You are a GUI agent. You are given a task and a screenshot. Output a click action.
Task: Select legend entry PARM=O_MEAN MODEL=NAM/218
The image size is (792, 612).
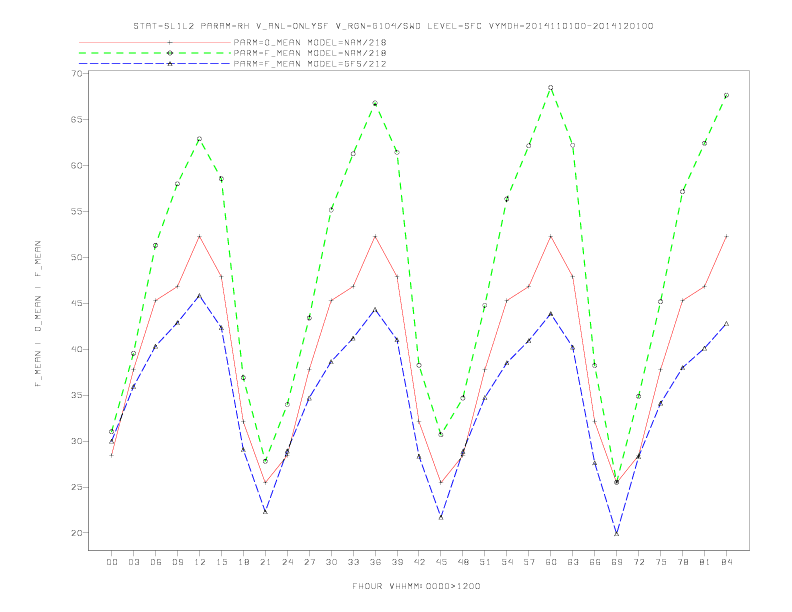click(x=310, y=42)
